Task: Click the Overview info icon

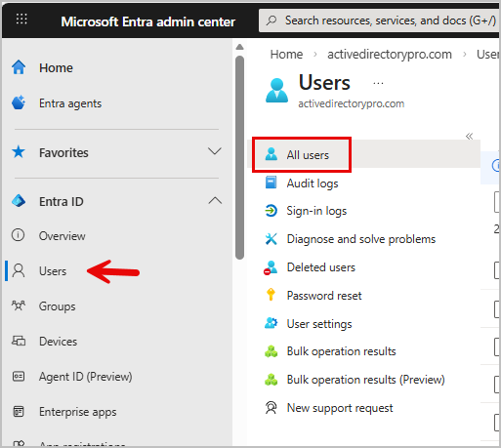Action: tap(19, 235)
